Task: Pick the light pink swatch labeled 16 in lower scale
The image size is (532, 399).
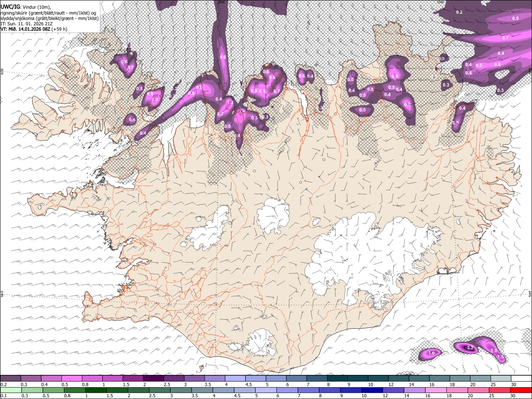Action: (436, 390)
